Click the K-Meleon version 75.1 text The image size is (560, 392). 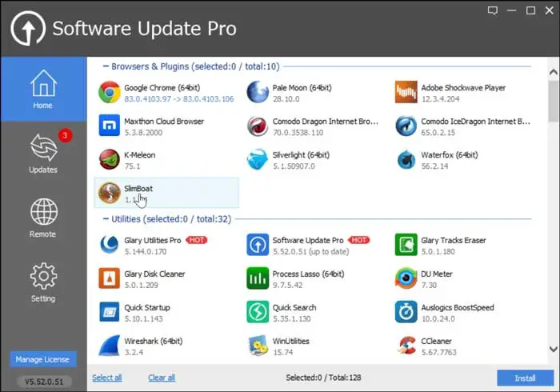point(132,166)
